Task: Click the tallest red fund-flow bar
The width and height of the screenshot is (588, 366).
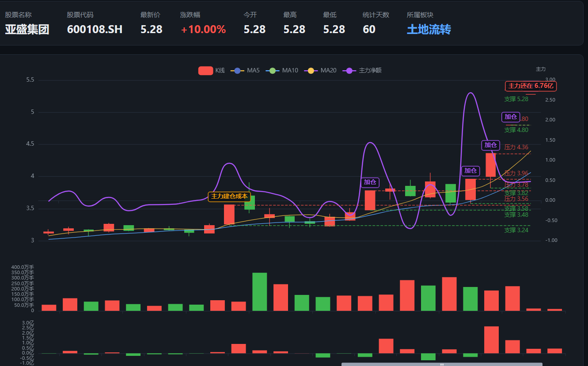Action: point(491,340)
